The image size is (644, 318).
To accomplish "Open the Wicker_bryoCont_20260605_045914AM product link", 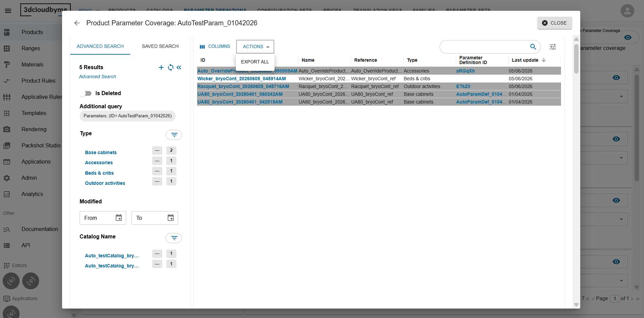I will [242, 79].
